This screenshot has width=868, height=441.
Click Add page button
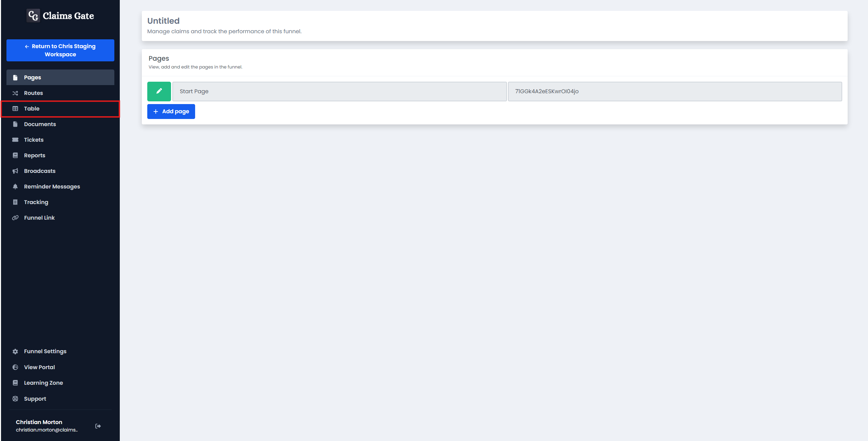coord(171,112)
